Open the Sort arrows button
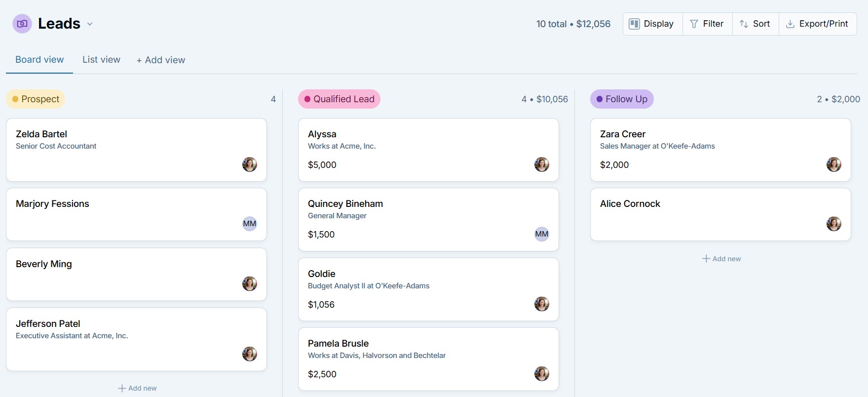The height and width of the screenshot is (397, 868). click(755, 24)
